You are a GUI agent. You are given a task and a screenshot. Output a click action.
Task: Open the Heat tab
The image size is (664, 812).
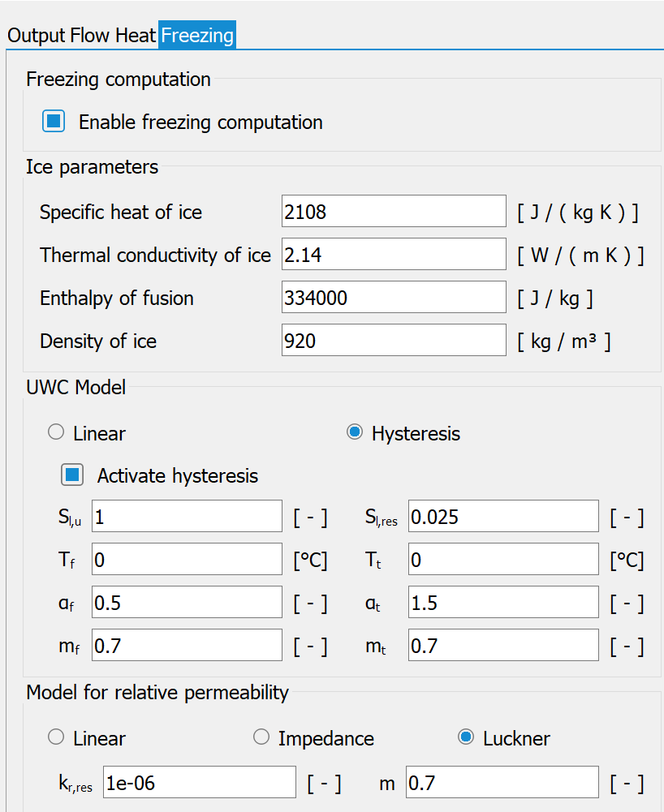click(136, 36)
